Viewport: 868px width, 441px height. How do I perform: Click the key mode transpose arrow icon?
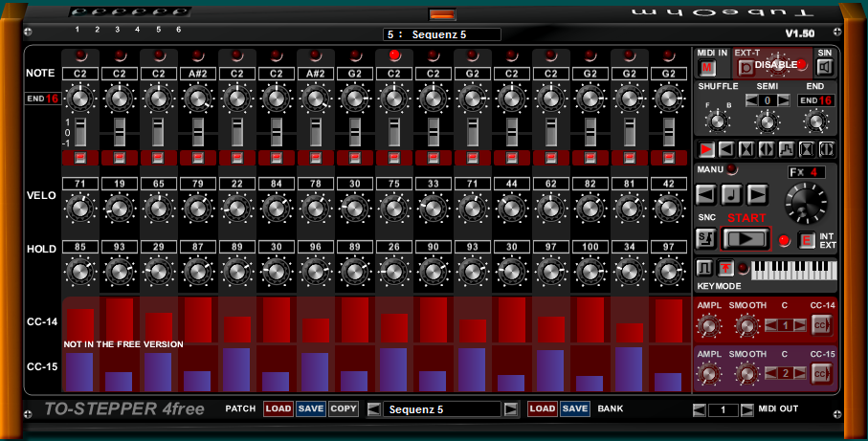click(725, 269)
